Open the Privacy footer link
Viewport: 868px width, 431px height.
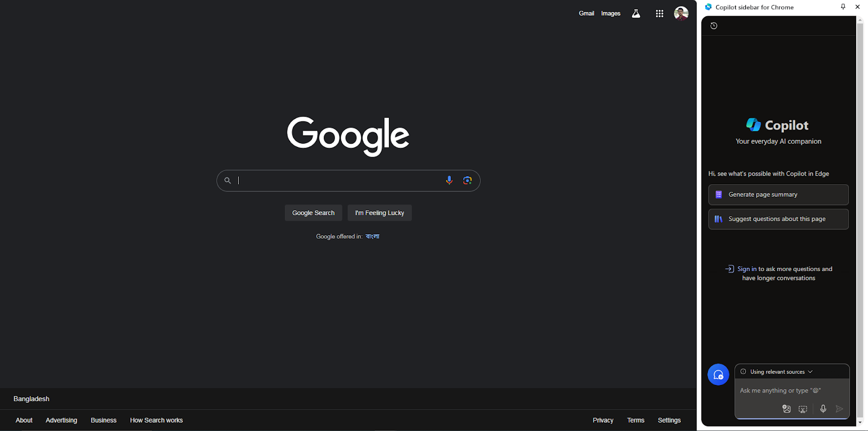tap(603, 420)
